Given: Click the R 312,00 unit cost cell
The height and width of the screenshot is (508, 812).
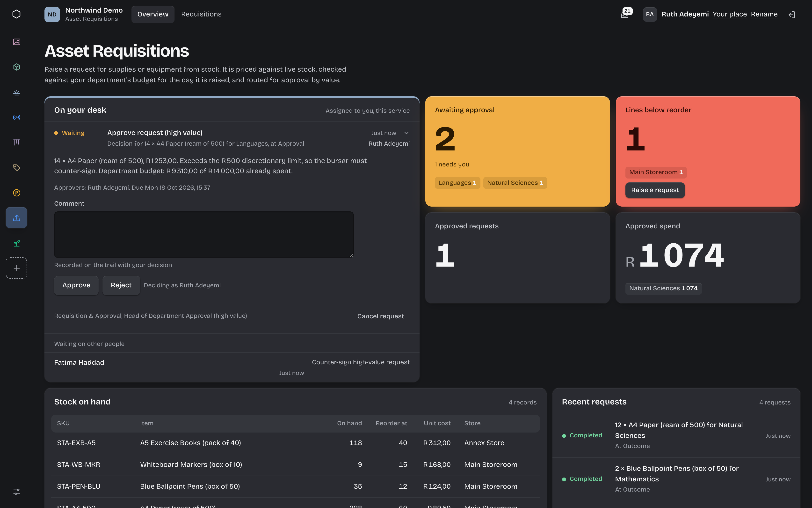Looking at the screenshot, I should coord(437,443).
